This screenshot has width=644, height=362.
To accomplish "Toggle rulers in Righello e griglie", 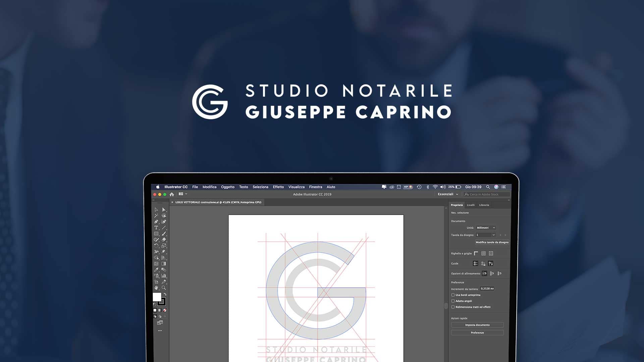I will click(476, 253).
